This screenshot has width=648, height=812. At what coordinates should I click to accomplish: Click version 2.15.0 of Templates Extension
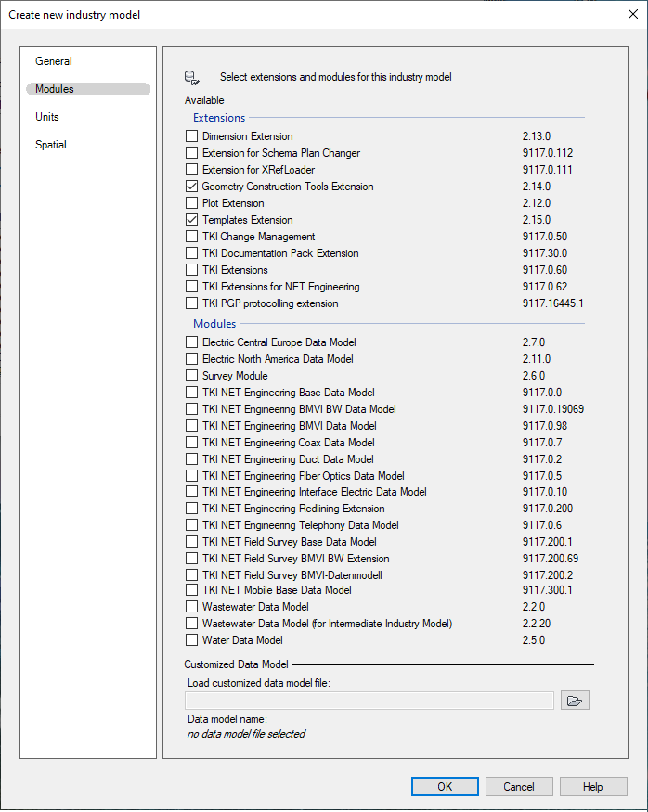click(536, 220)
